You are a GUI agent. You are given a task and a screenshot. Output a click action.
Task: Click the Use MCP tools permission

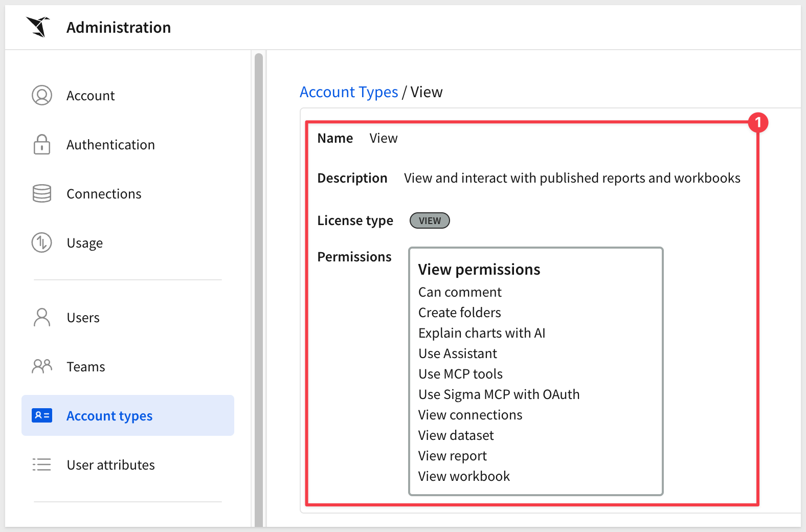460,374
